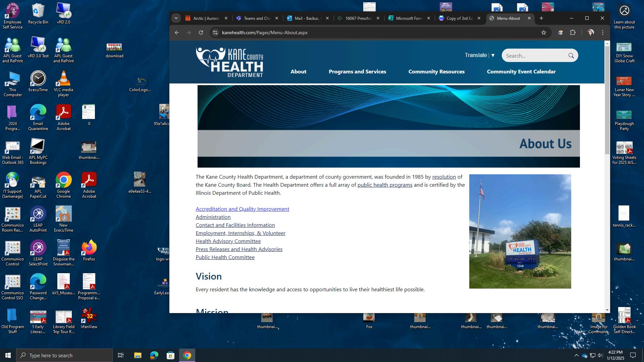The width and height of the screenshot is (644, 362).
Task: Click the health department building photo
Action: coord(520,231)
